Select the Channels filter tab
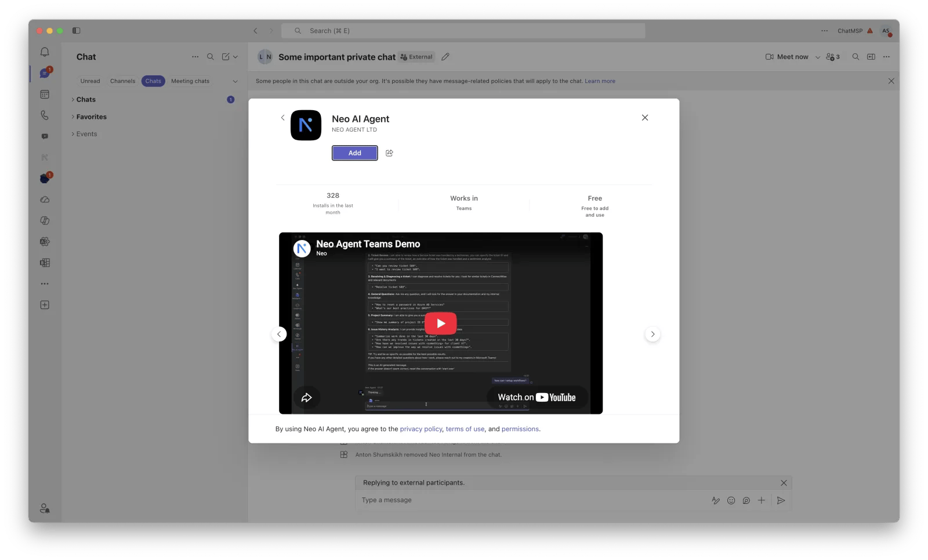 click(123, 81)
